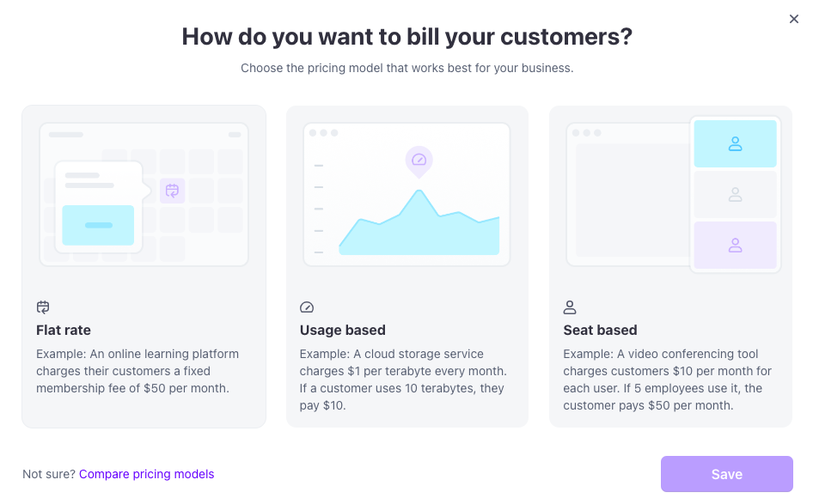813x504 pixels.
Task: Click the Usage based example description
Action: (x=403, y=380)
